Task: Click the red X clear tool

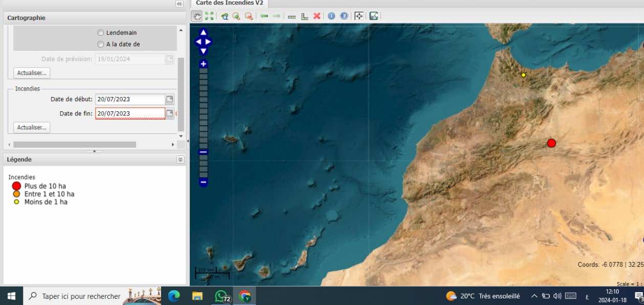Action: 317,16
